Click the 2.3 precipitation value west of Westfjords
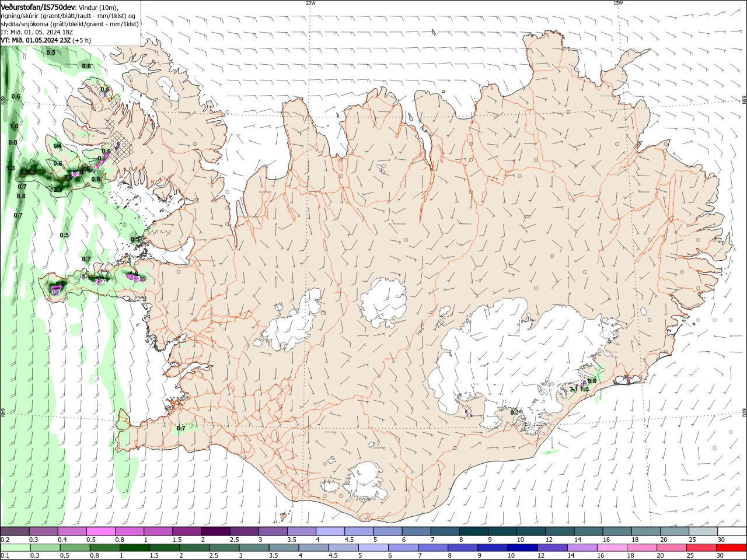The width and height of the screenshot is (747, 560). 58,190
